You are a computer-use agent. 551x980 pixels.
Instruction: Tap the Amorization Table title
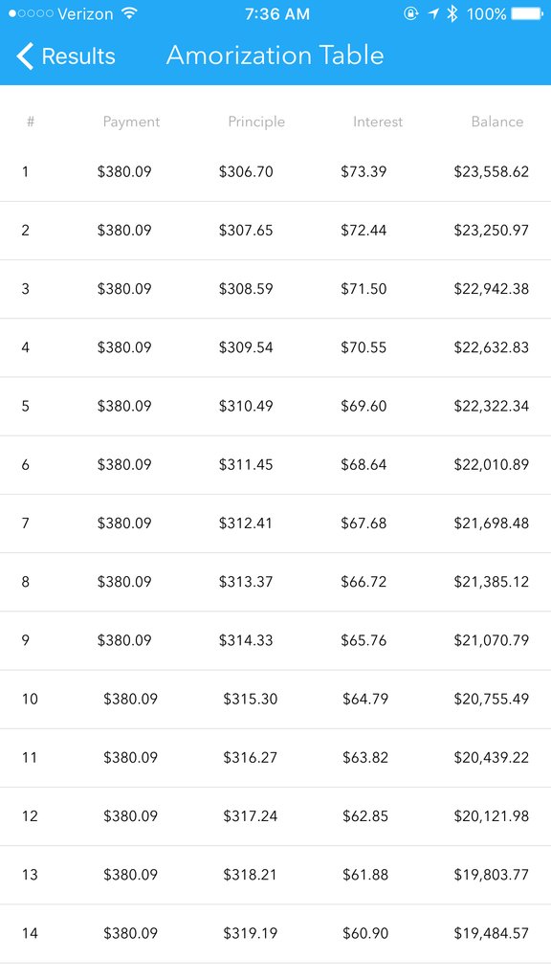pos(275,55)
